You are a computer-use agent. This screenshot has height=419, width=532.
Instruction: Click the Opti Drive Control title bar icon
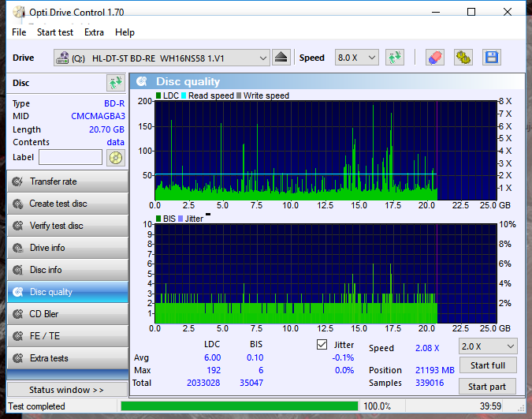(x=19, y=13)
